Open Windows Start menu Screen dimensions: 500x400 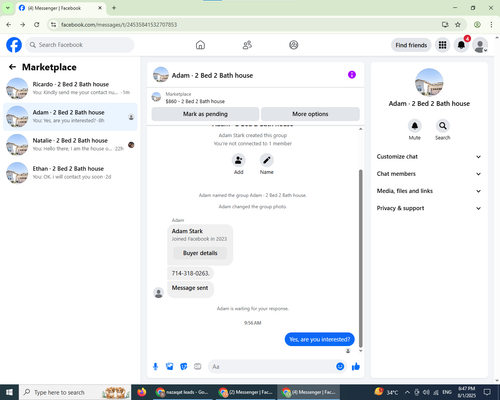9,392
